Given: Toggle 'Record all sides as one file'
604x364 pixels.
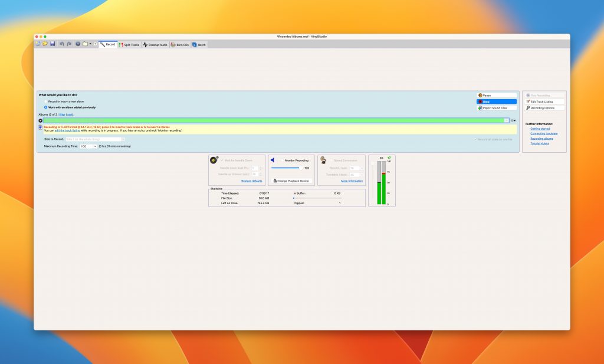Looking at the screenshot, I should [x=476, y=139].
